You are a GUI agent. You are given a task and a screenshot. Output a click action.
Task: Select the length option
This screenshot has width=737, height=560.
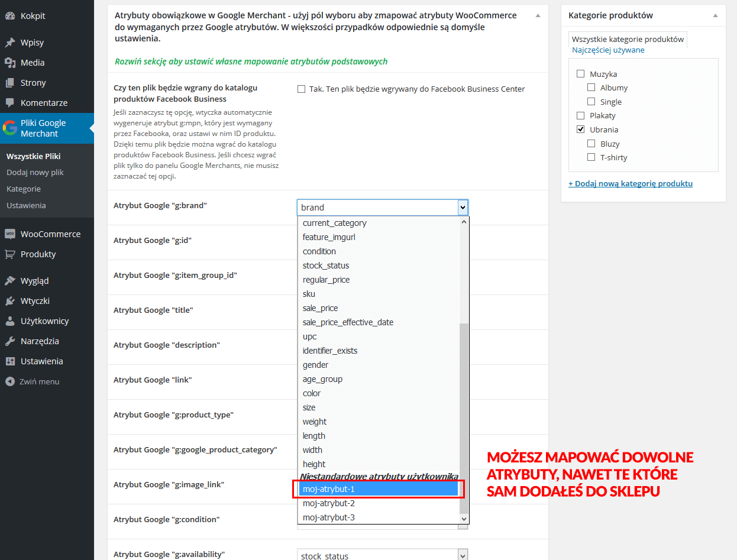click(x=379, y=436)
